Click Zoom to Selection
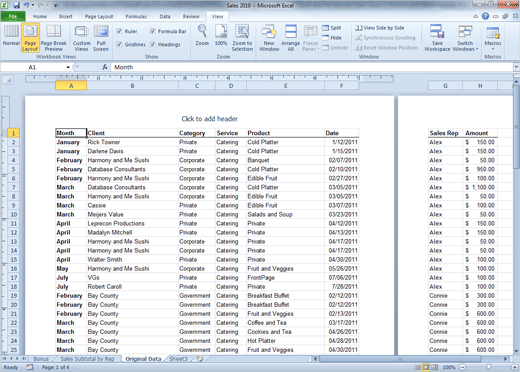The width and height of the screenshot is (520, 372). pyautogui.click(x=242, y=38)
